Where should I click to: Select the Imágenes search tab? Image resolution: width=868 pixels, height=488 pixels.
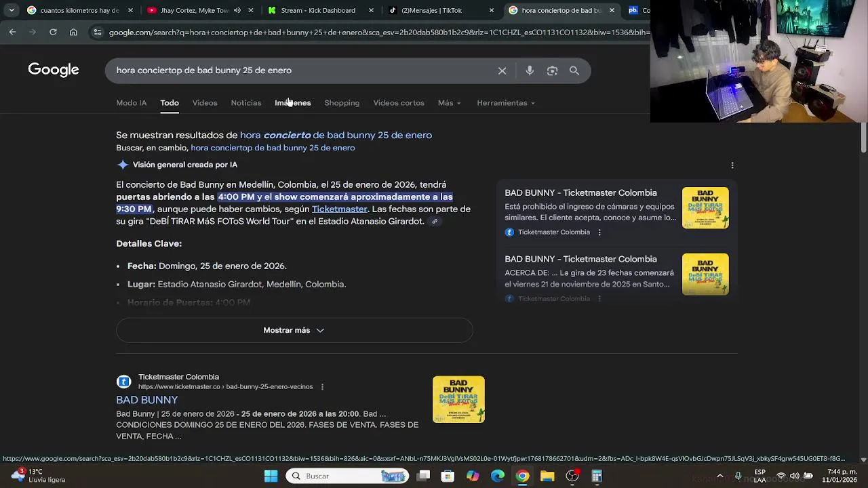pyautogui.click(x=292, y=103)
